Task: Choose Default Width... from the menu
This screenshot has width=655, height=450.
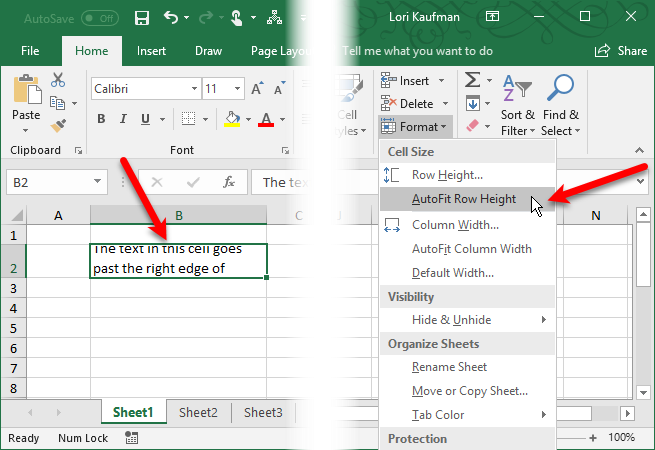Action: click(x=467, y=273)
